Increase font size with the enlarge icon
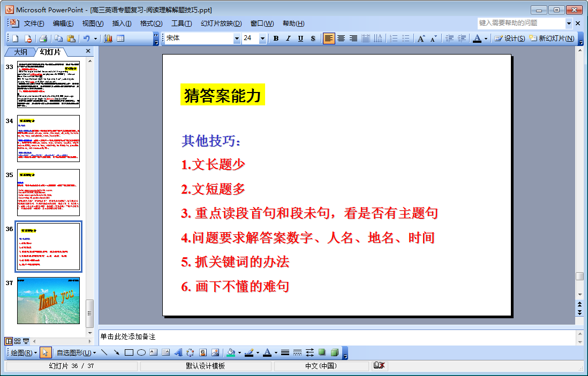The height and width of the screenshot is (376, 588). point(421,39)
